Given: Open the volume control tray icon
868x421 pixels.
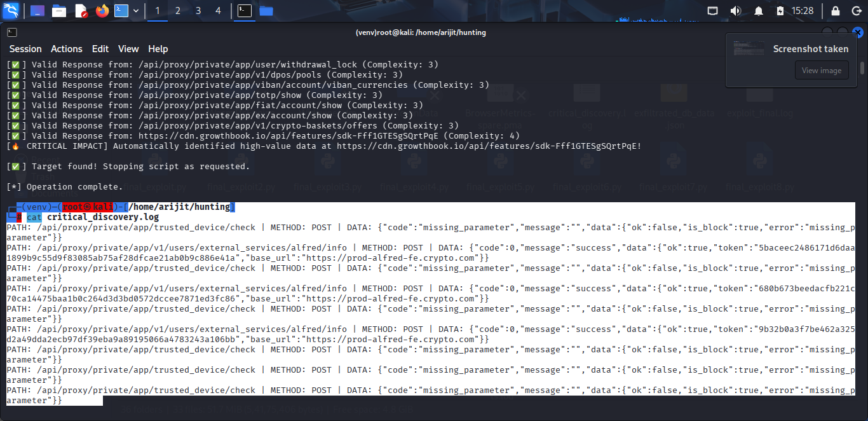Looking at the screenshot, I should tap(736, 11).
